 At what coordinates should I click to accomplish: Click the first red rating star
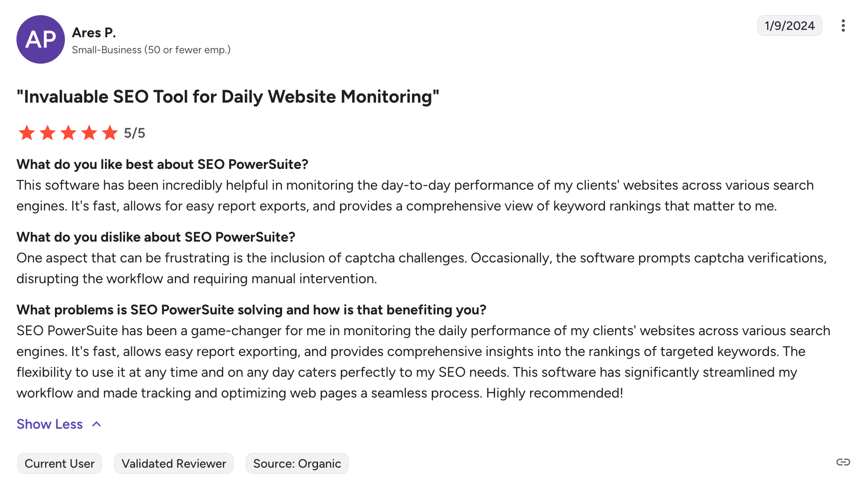click(x=27, y=133)
